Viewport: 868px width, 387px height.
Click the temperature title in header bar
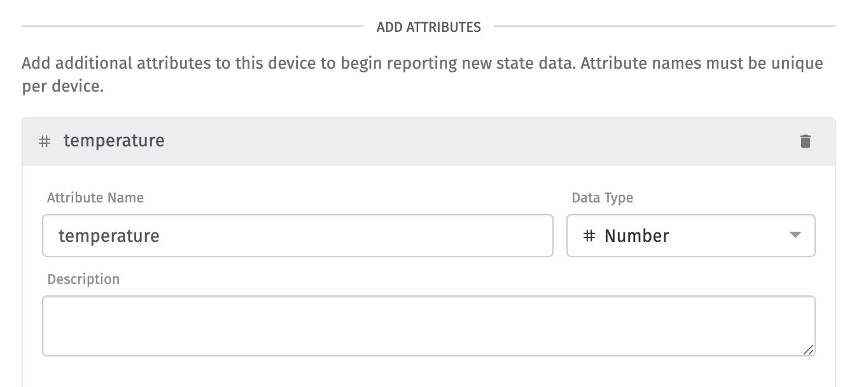(x=114, y=141)
